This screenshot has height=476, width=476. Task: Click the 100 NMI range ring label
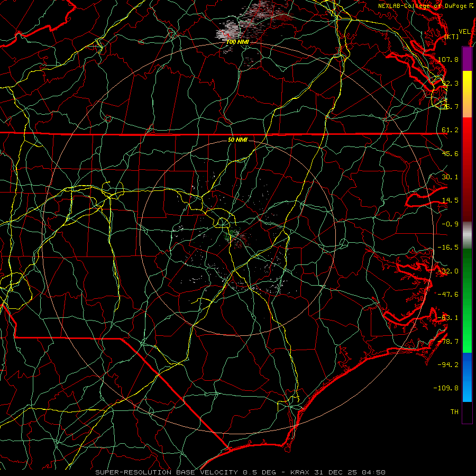pos(237,42)
